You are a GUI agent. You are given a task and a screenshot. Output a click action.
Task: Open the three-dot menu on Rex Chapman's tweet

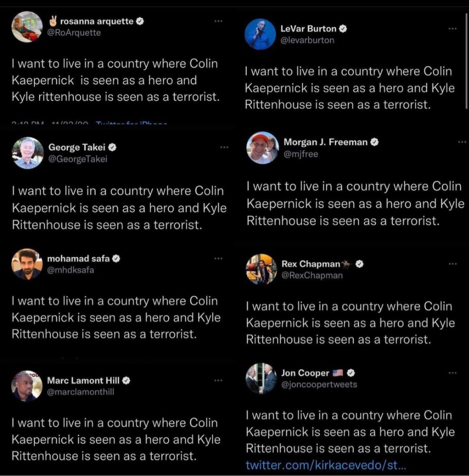coord(452,264)
